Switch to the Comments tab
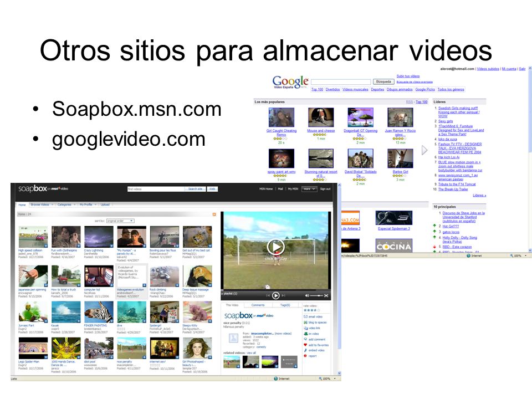 point(258,305)
